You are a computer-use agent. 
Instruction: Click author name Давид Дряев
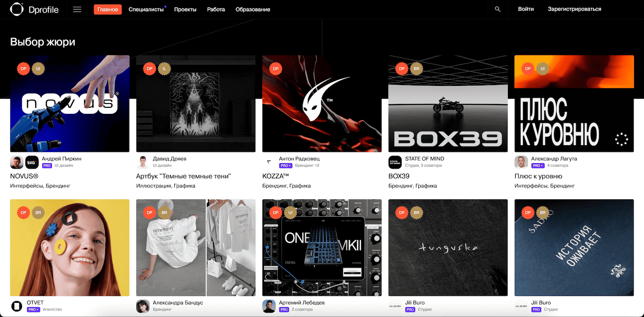[170, 158]
